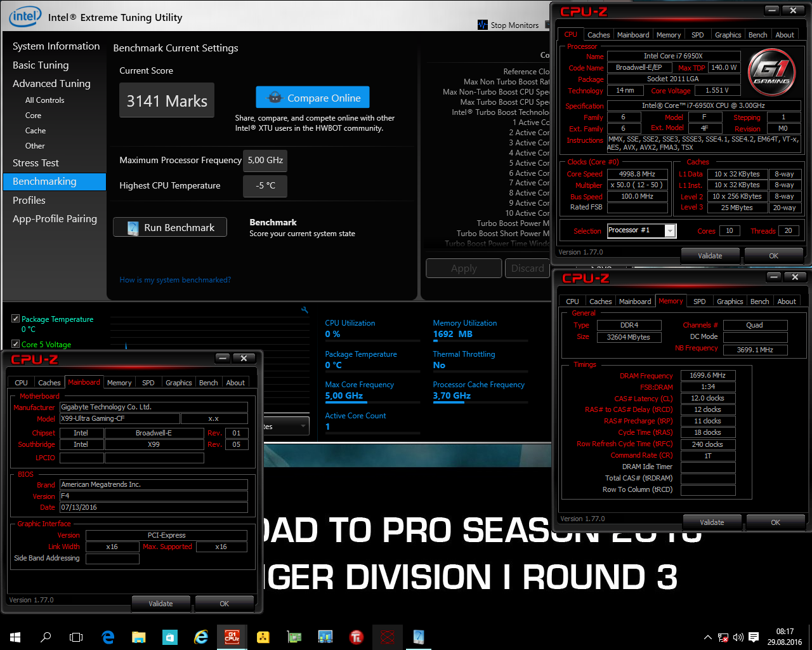Minimize the Mainboard CPU-Z window
This screenshot has height=650, width=812.
coord(223,358)
